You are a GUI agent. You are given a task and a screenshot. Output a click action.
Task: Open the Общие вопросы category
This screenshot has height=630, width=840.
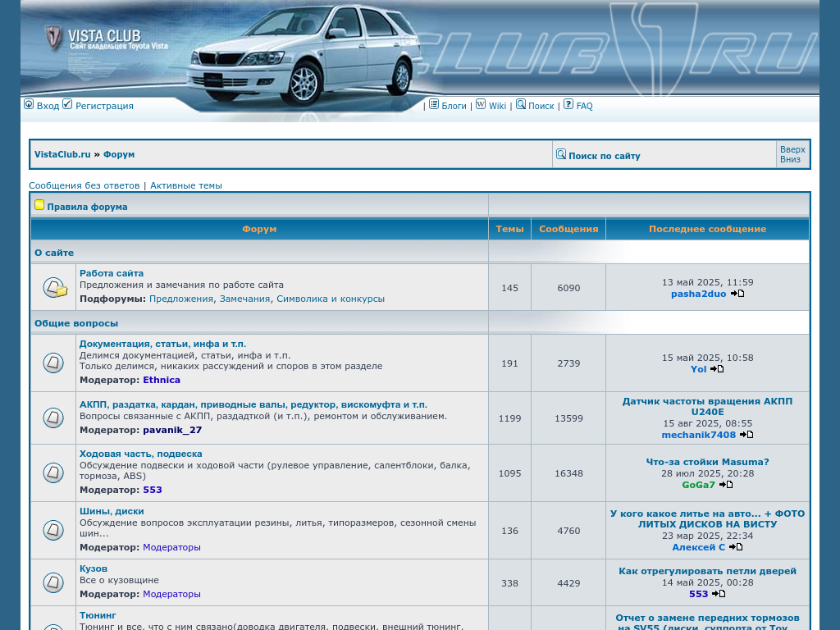pos(76,323)
